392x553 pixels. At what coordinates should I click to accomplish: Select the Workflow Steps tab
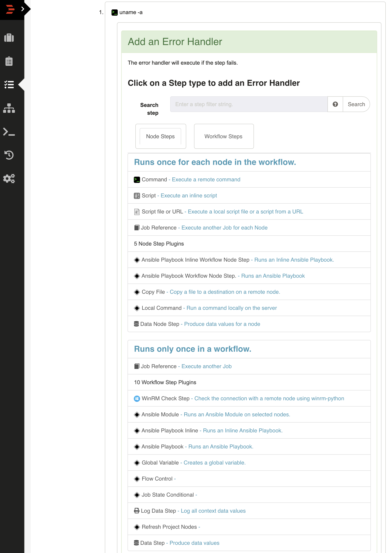(224, 136)
